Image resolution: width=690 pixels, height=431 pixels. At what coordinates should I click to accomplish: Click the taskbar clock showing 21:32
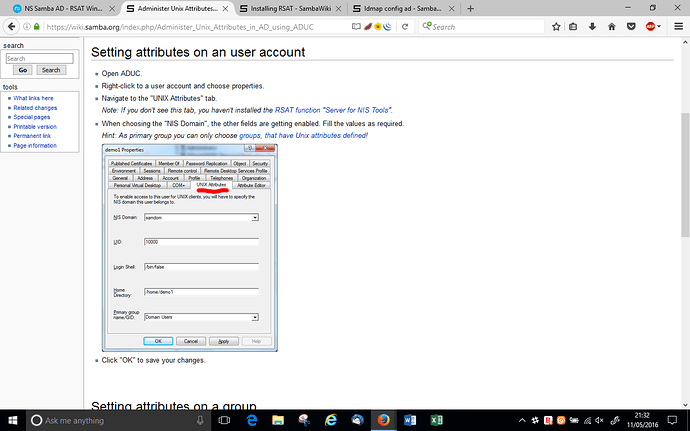[x=642, y=420]
